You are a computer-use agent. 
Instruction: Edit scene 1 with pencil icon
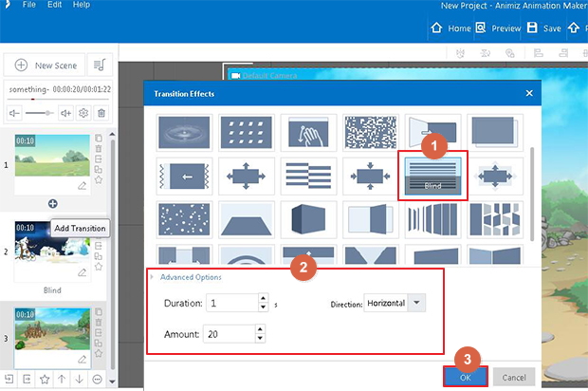point(83,185)
